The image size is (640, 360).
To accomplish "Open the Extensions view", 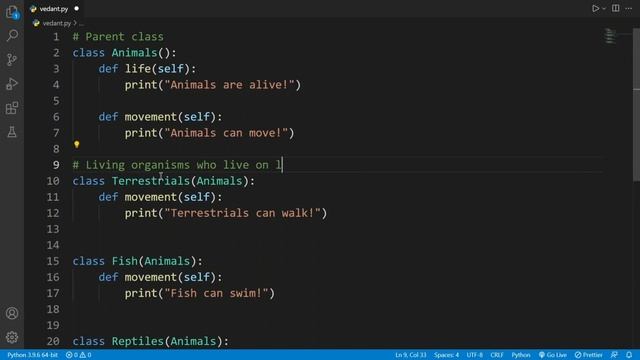I will (12, 108).
